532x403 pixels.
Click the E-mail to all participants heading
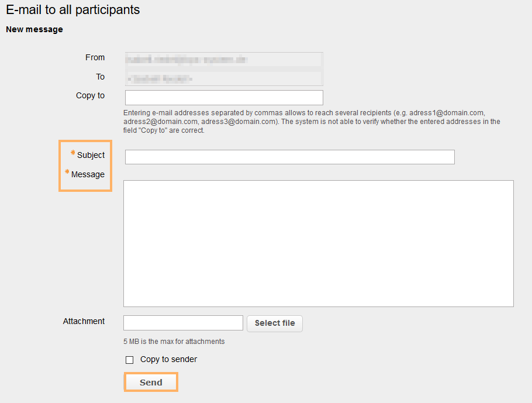coord(72,10)
